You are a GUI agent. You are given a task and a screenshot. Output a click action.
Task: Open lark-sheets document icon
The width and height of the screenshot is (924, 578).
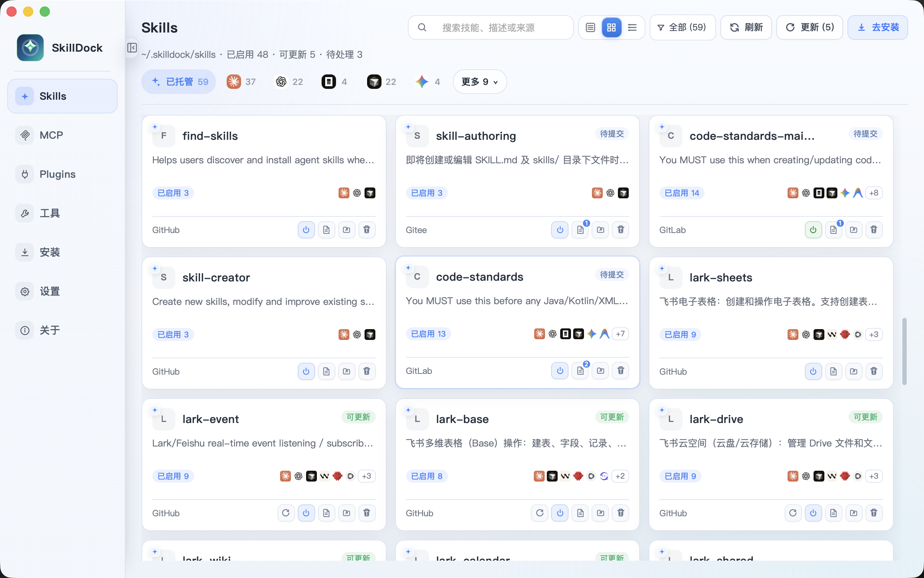point(833,371)
